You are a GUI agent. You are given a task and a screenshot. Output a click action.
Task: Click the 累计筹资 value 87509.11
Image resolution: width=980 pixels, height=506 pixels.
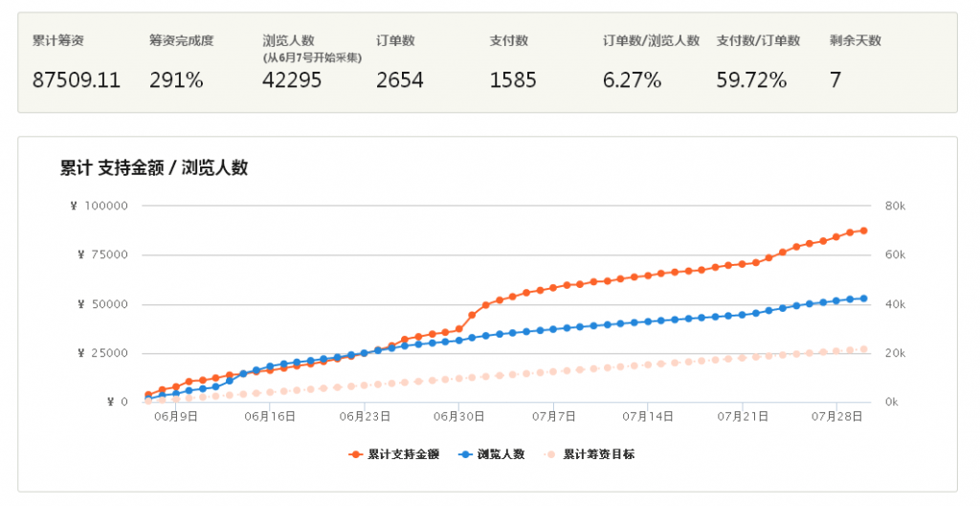click(77, 80)
